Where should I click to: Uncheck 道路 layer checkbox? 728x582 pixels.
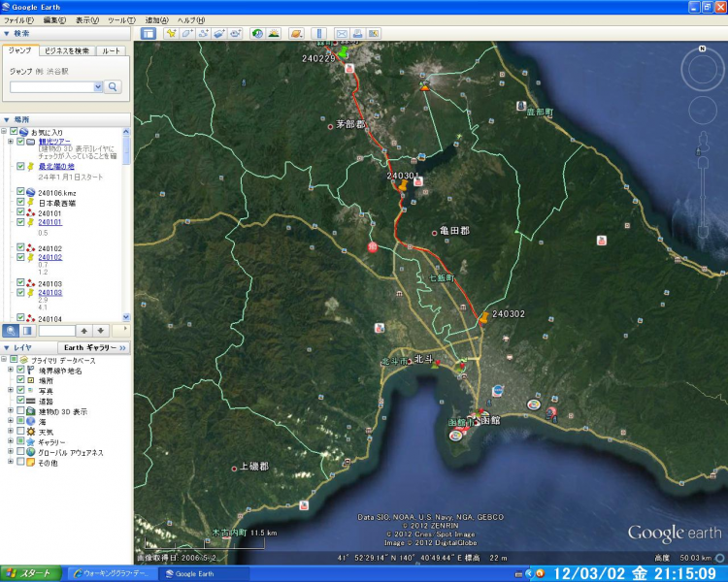pyautogui.click(x=20, y=400)
